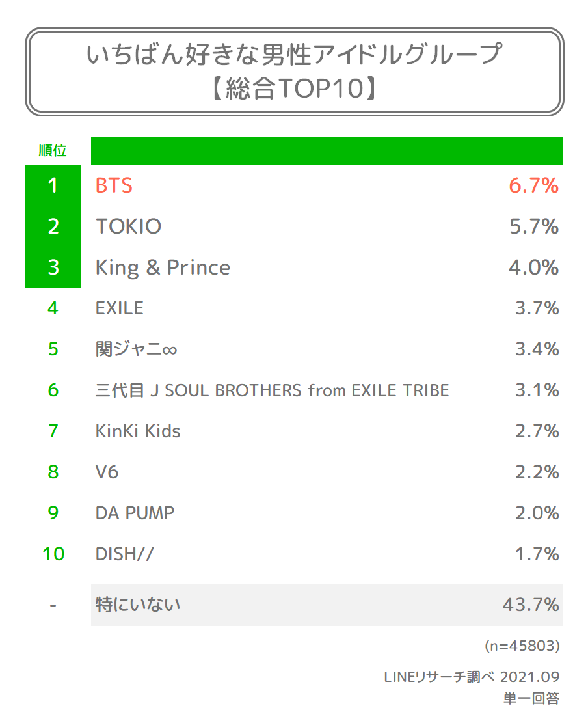
Task: Click the sample size (n=45803) note
Action: click(522, 646)
